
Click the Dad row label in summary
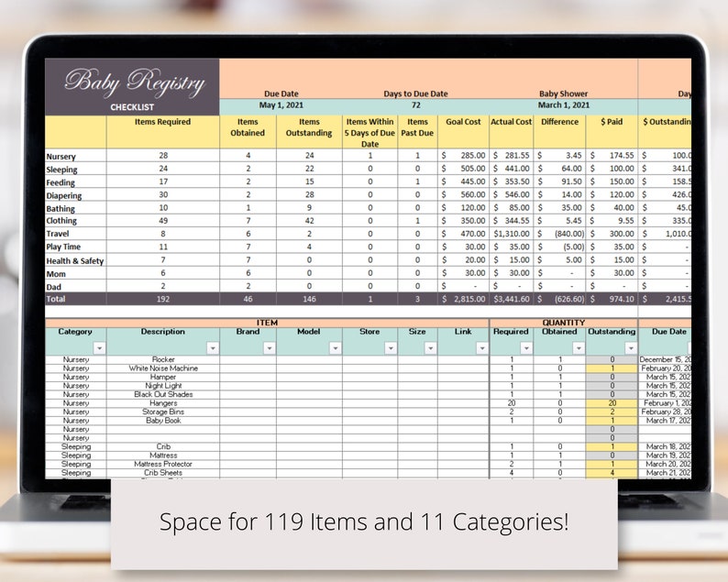click(53, 287)
